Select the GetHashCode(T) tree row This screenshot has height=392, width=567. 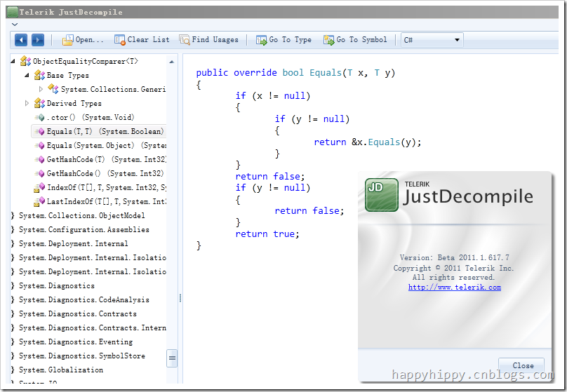[x=99, y=160]
